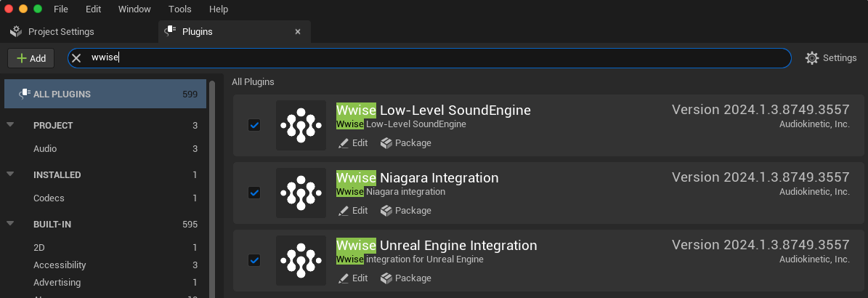868x298 pixels.
Task: Click the plug icon on All Plugins
Action: coord(23,94)
